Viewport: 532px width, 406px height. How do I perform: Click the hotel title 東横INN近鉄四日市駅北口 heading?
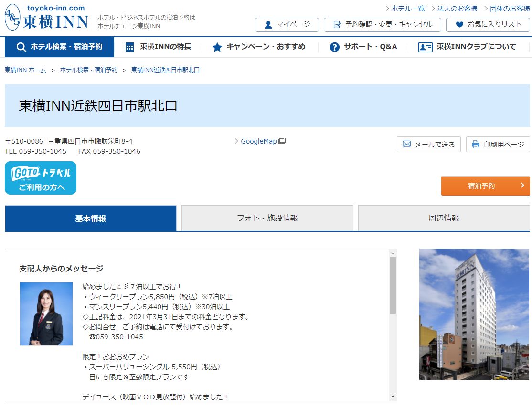click(x=98, y=106)
